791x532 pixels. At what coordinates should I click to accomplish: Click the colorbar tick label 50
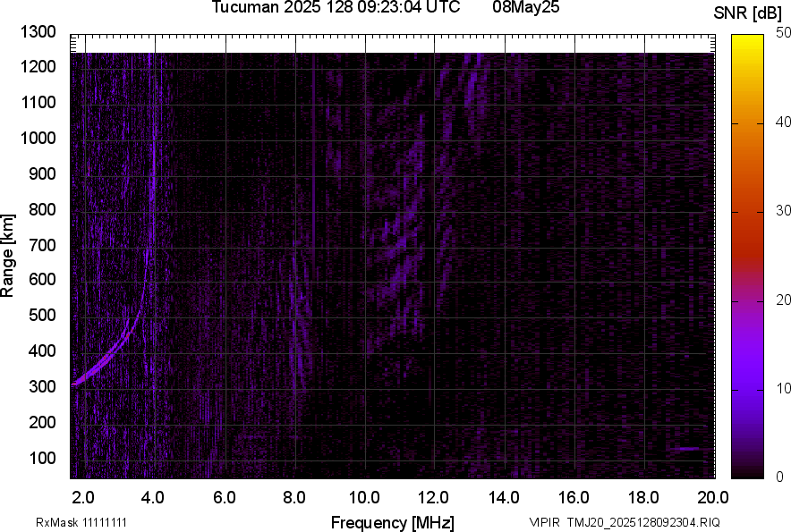(x=783, y=33)
